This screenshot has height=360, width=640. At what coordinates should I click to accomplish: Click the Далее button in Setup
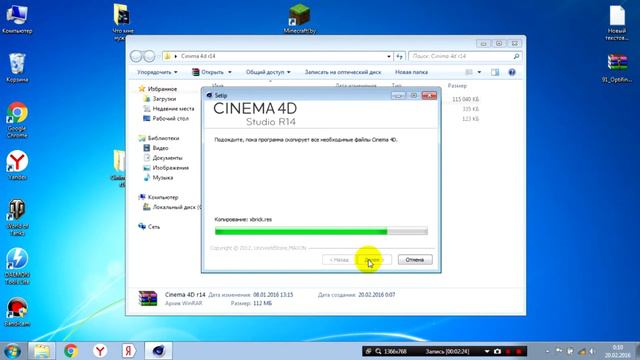[373, 260]
